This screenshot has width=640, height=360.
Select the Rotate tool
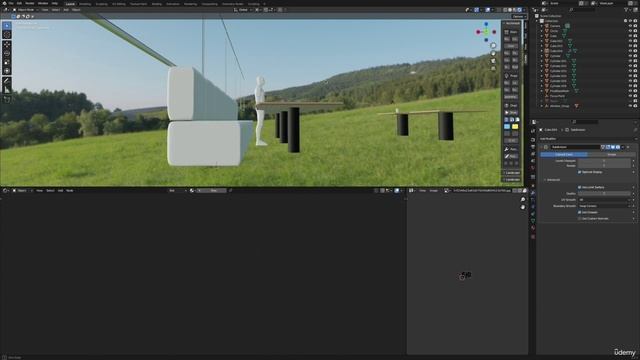(7, 53)
